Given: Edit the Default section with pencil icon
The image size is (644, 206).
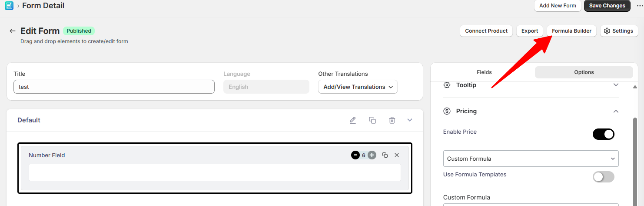Looking at the screenshot, I should (x=353, y=120).
